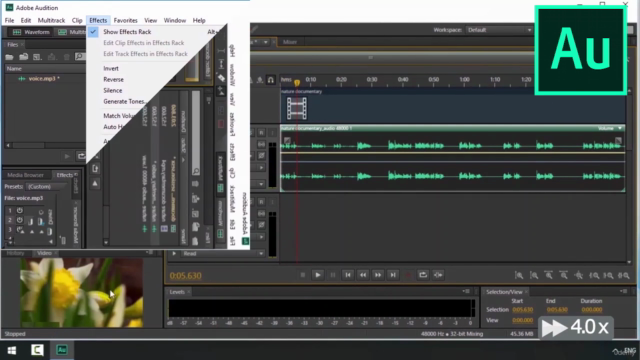Click Zoom In at Out Point icon

(x=609, y=276)
